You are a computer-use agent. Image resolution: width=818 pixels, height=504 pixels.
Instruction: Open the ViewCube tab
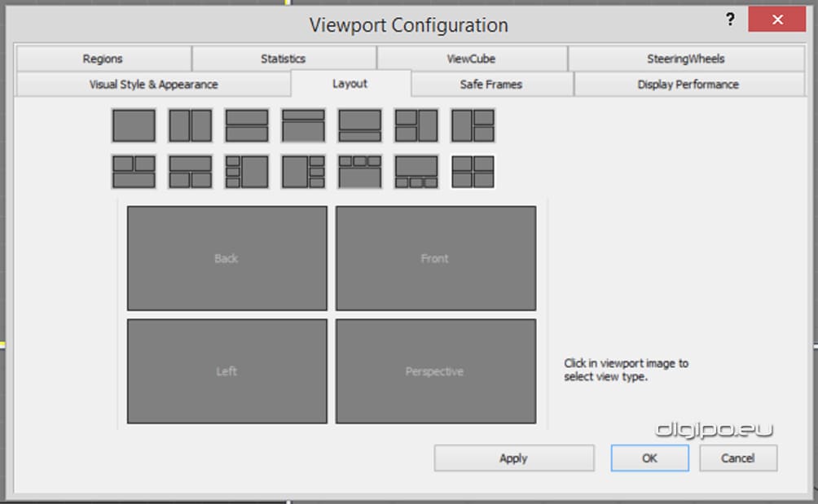click(471, 59)
